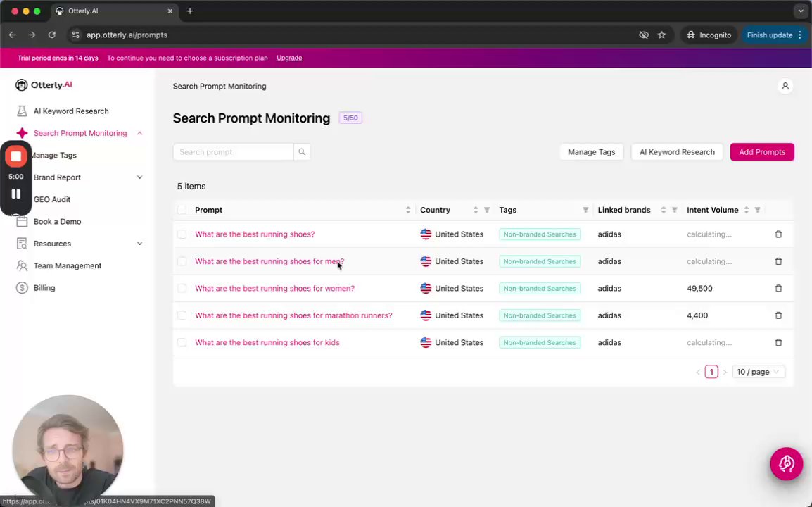Open AI Keyword Research in sidebar

[x=71, y=111]
